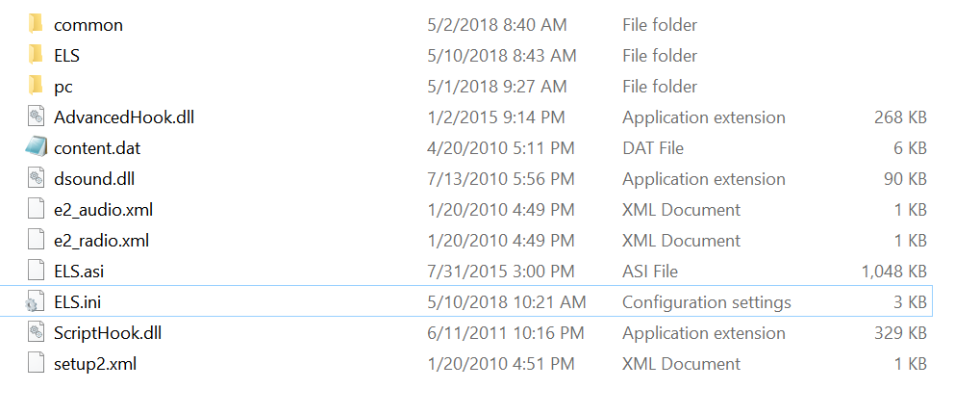Select the ScriptHook.dll file icon
Image resolution: width=980 pixels, height=415 pixels.
pos(36,333)
